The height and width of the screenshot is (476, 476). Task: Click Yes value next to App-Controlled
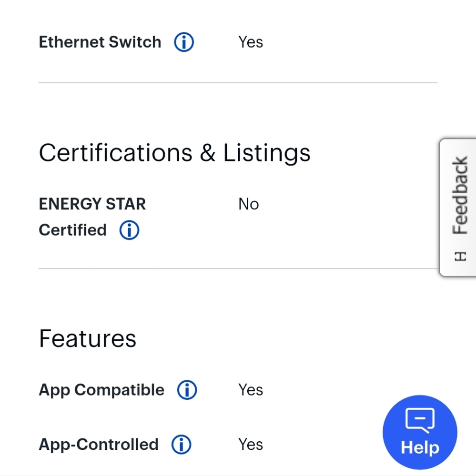pos(251,445)
